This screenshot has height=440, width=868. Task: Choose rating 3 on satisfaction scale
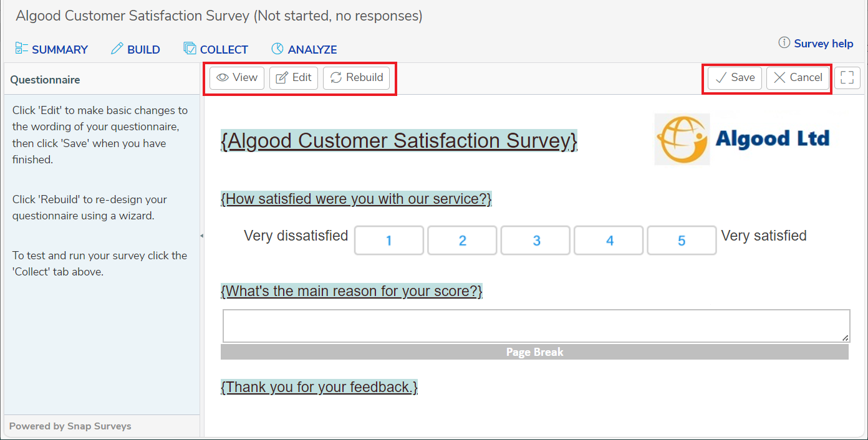click(536, 241)
